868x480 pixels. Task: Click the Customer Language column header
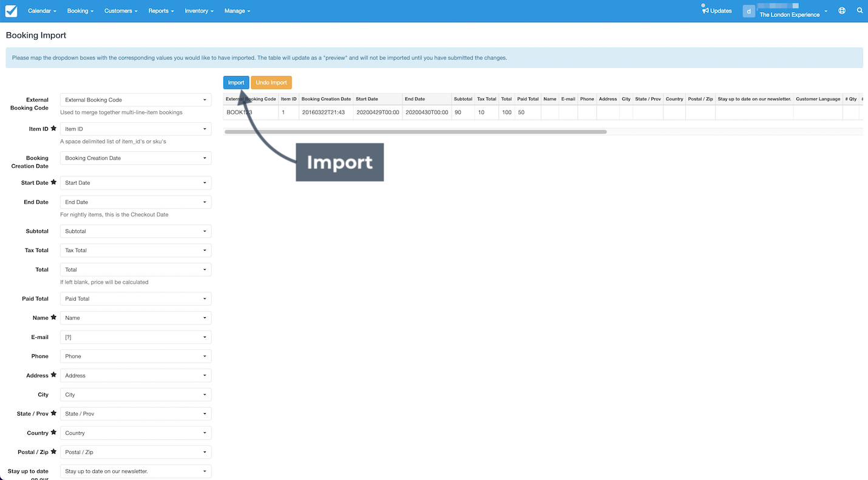click(818, 99)
